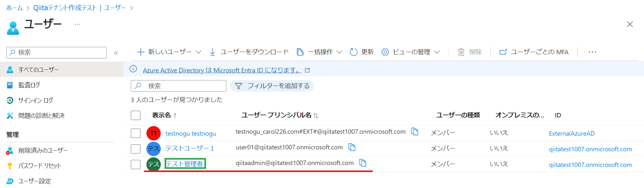This screenshot has width=644, height=188.
Task: Expand the 一括操作 dropdown chevron
Action: coord(339,52)
